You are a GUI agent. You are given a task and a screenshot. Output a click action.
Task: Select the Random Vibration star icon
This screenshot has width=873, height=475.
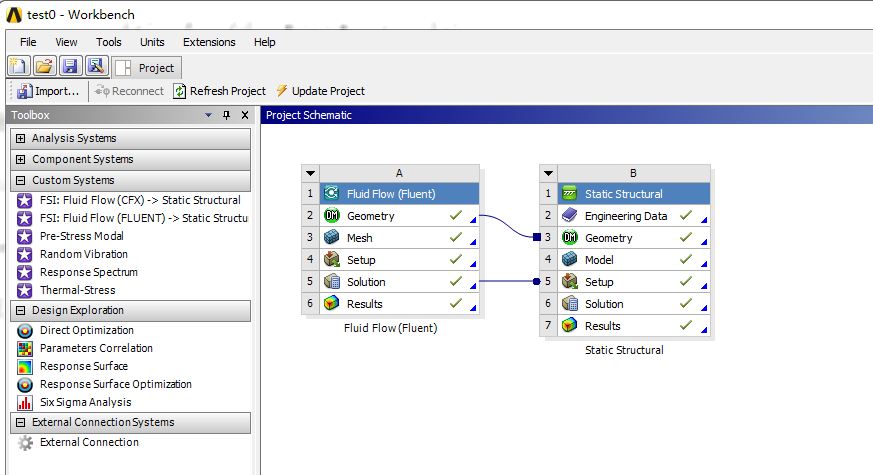click(x=24, y=254)
